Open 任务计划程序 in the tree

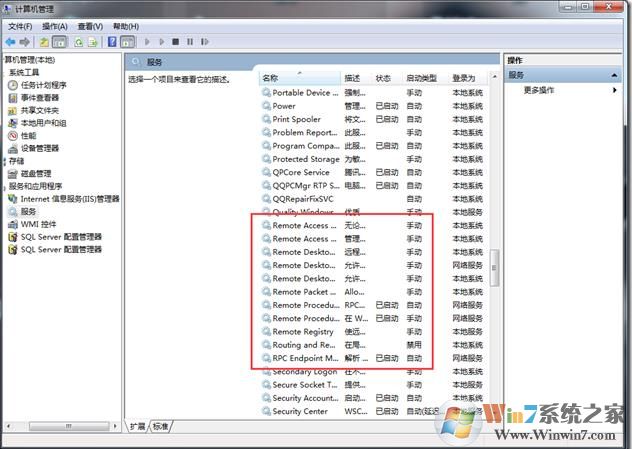tap(37, 85)
